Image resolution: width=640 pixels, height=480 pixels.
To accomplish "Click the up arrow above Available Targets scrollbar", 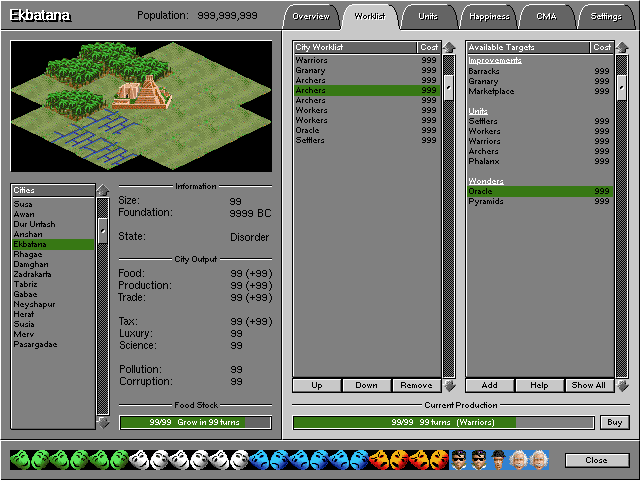I will tap(622, 47).
